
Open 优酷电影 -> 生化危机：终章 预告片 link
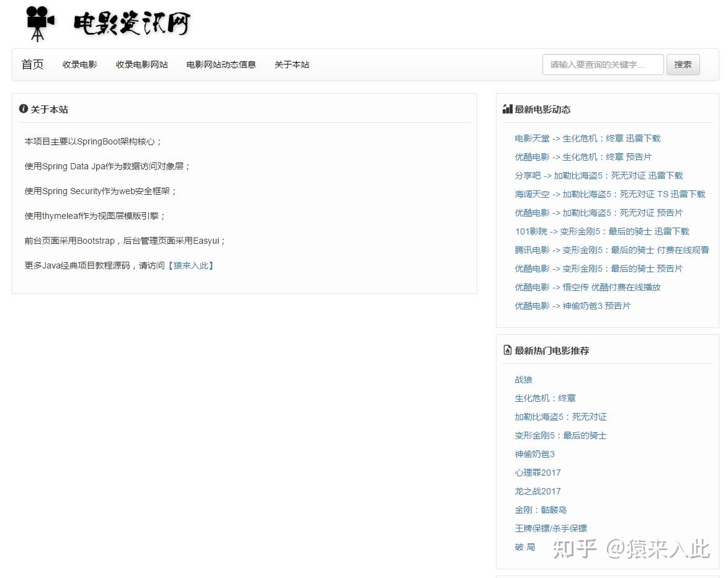(583, 157)
